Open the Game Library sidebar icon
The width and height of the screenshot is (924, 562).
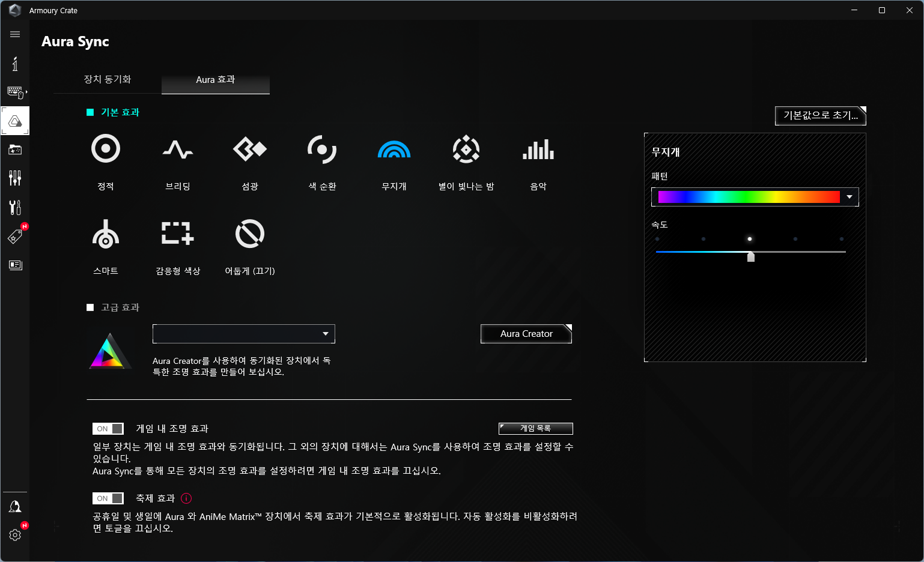click(x=15, y=150)
